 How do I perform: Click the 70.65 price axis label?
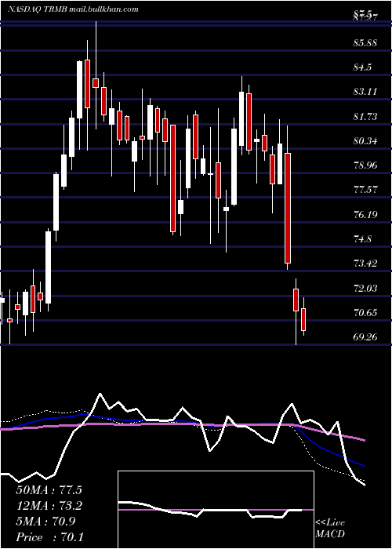point(365,312)
